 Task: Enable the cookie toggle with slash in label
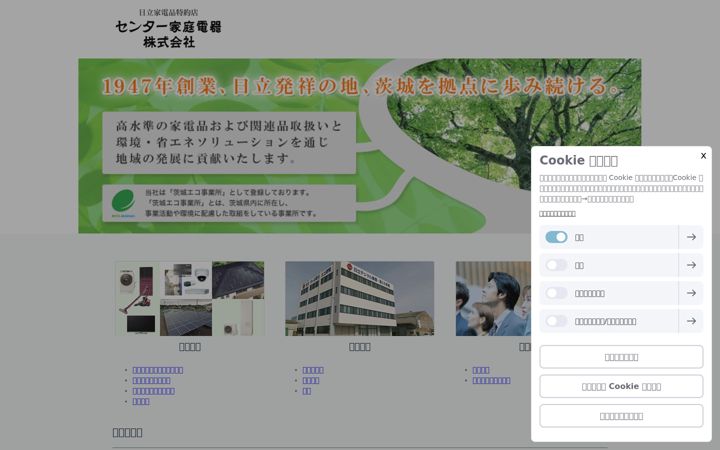point(556,321)
